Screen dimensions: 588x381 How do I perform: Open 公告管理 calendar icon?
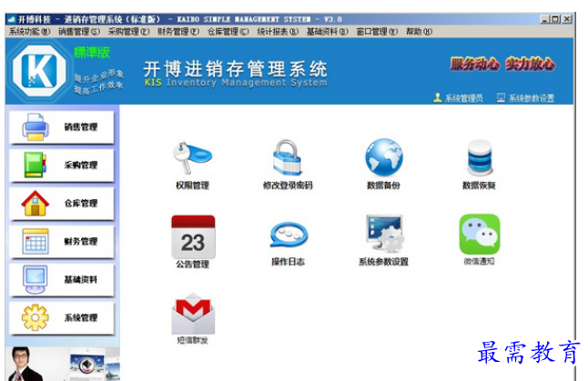pyautogui.click(x=193, y=236)
